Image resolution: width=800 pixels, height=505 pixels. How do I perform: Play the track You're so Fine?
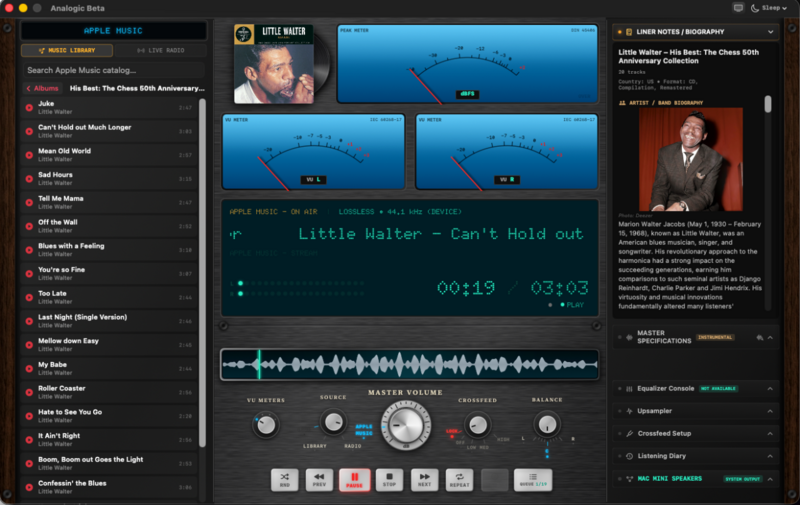[x=110, y=273]
